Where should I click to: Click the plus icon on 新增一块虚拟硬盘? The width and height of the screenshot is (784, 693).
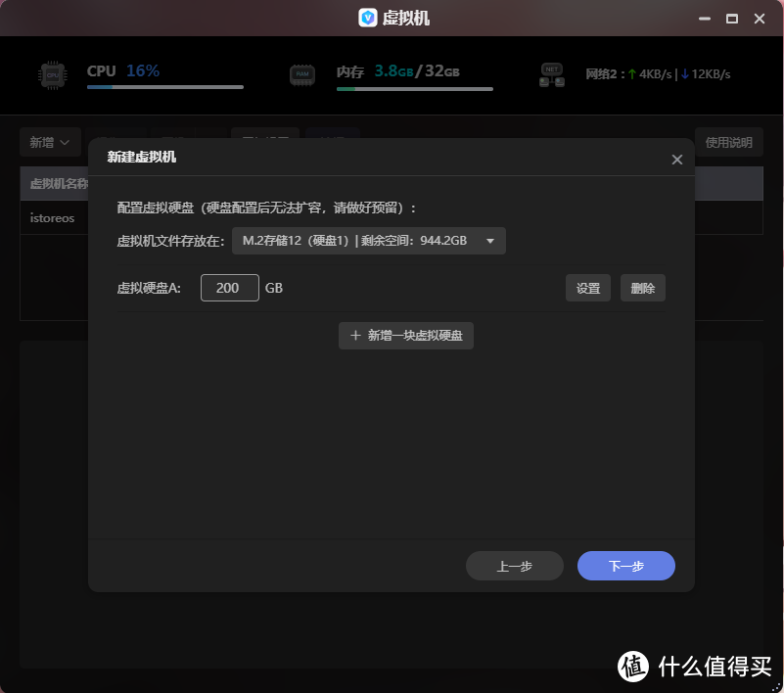coord(355,335)
